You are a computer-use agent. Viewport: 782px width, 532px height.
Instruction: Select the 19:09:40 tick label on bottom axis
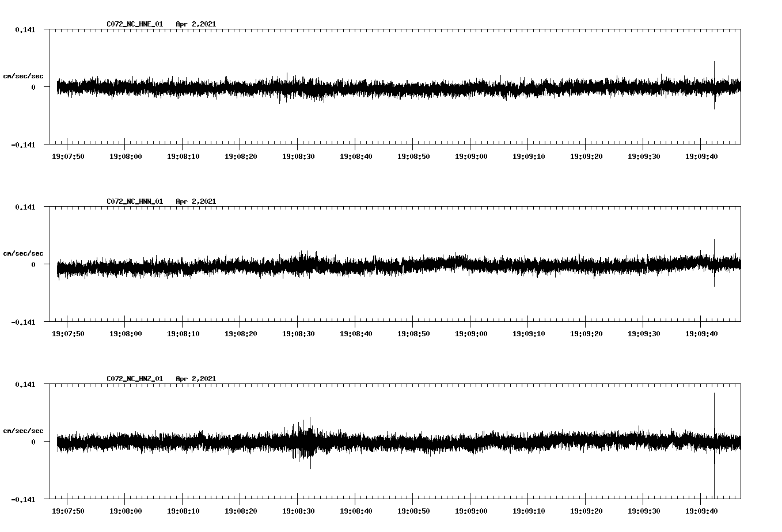[x=703, y=510]
